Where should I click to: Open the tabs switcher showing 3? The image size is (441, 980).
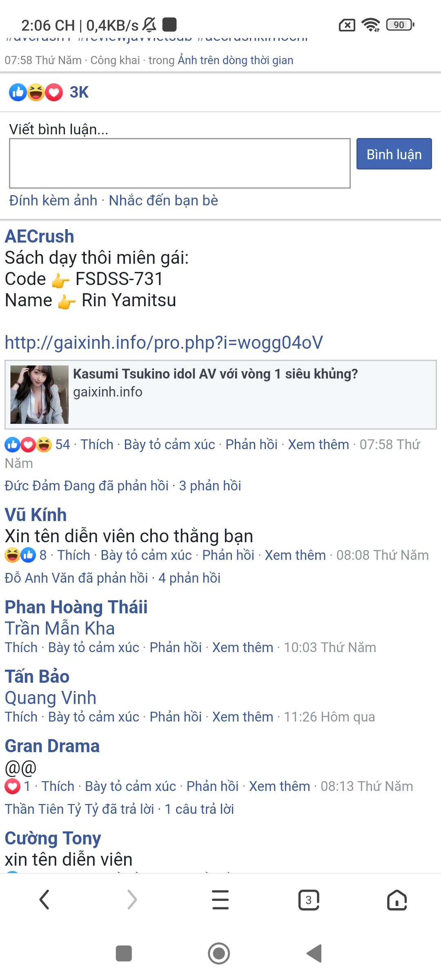pos(309,900)
